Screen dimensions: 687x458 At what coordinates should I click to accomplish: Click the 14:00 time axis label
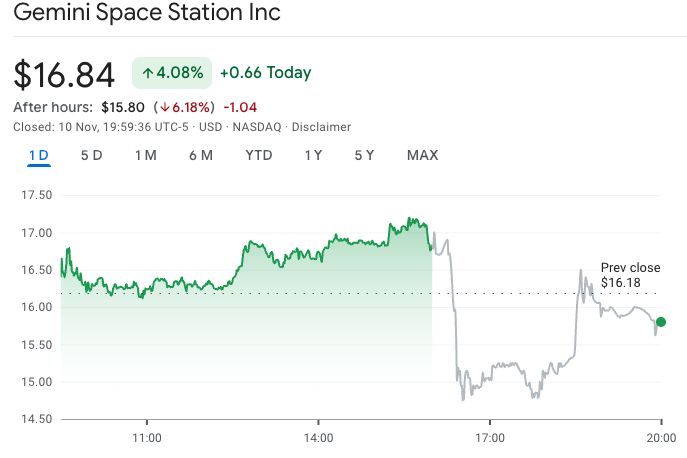tap(318, 438)
